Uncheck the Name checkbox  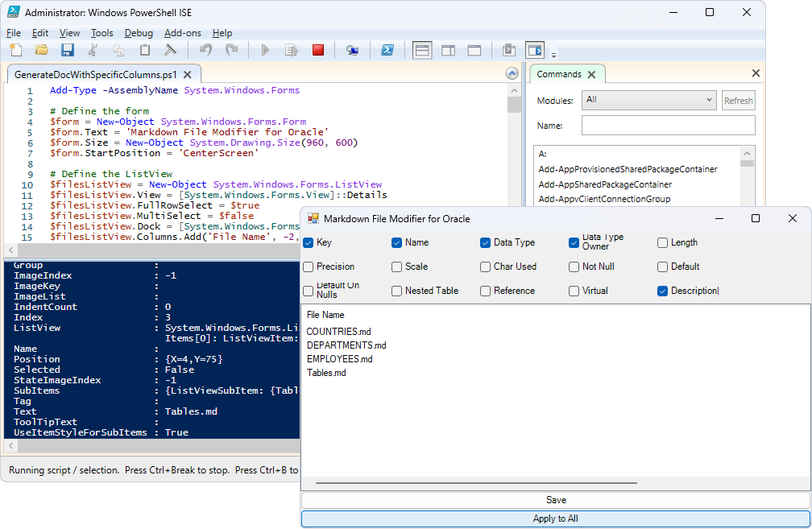click(x=396, y=243)
